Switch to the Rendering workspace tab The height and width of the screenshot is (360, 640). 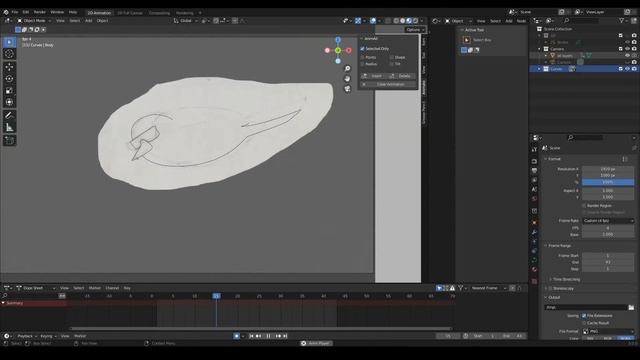[x=184, y=13]
